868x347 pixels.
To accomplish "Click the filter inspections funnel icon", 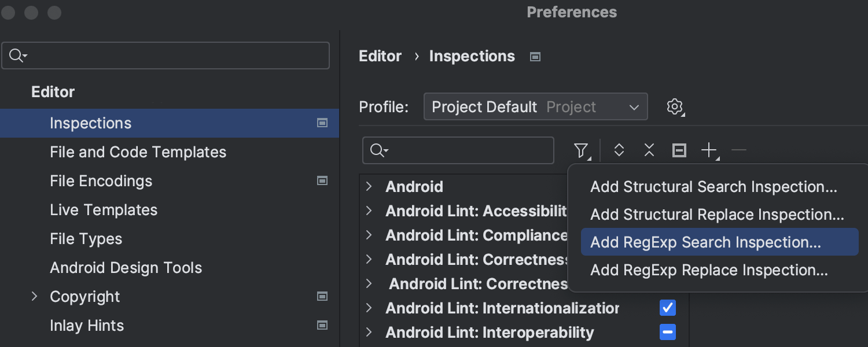I will click(x=581, y=151).
